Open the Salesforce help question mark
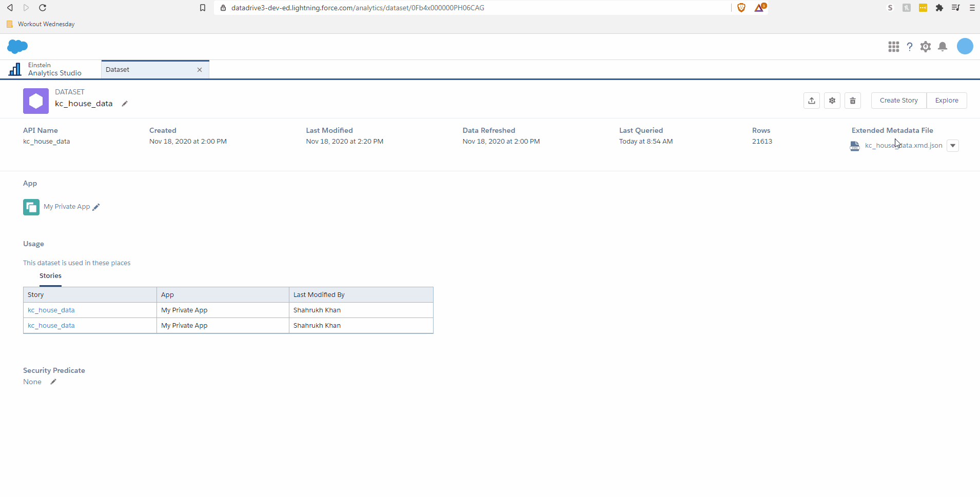 click(909, 47)
